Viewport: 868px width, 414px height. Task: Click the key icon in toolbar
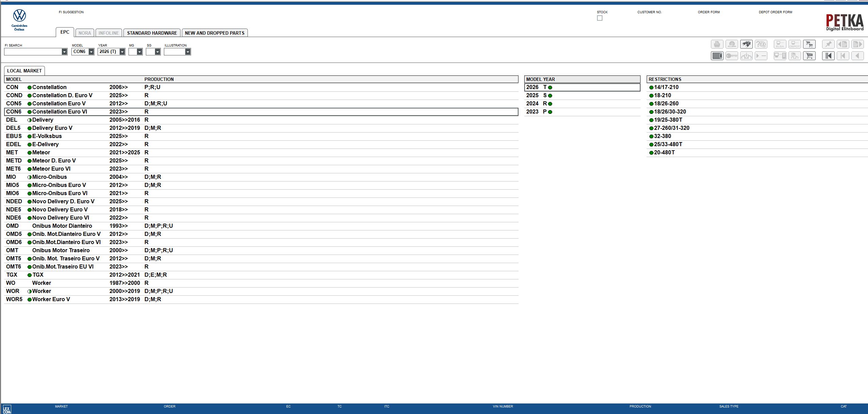[x=732, y=56]
